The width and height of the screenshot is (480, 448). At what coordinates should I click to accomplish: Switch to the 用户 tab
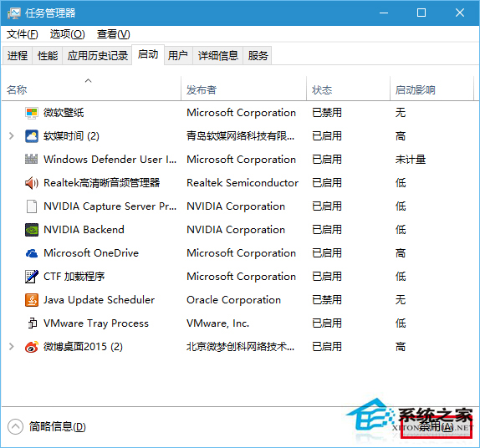pos(178,56)
